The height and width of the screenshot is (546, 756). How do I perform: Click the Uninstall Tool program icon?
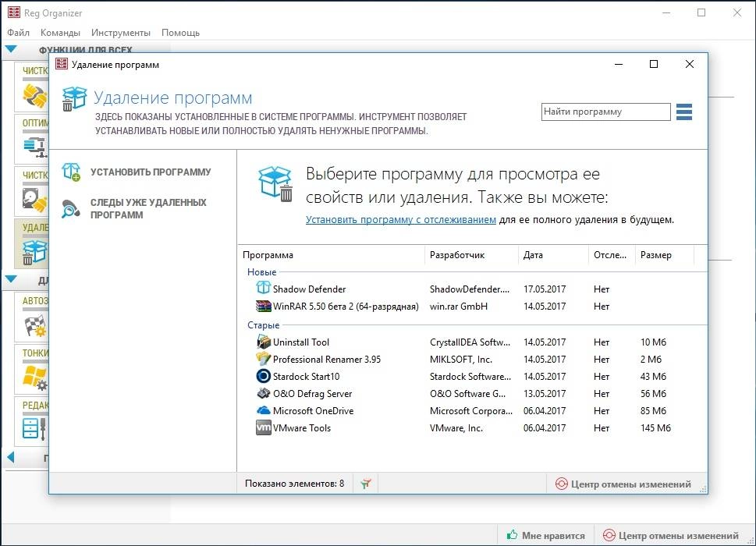pos(263,342)
